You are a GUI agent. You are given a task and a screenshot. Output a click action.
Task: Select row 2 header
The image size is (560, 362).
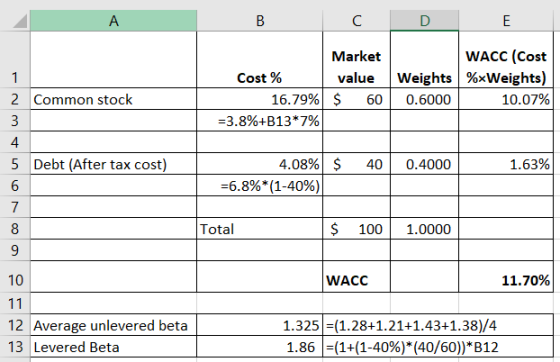(x=15, y=99)
